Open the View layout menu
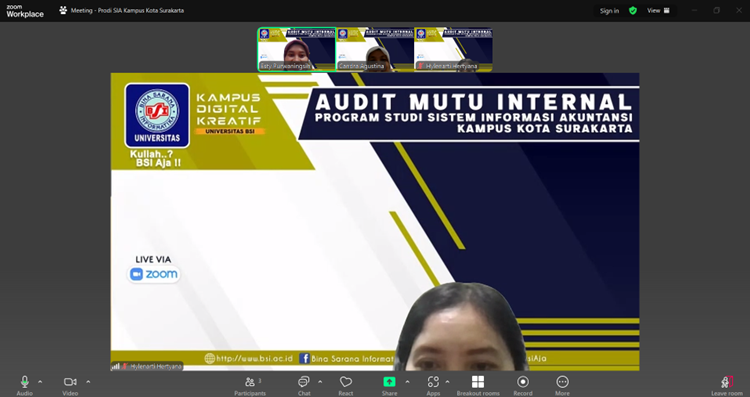The image size is (750, 397). pyautogui.click(x=659, y=11)
